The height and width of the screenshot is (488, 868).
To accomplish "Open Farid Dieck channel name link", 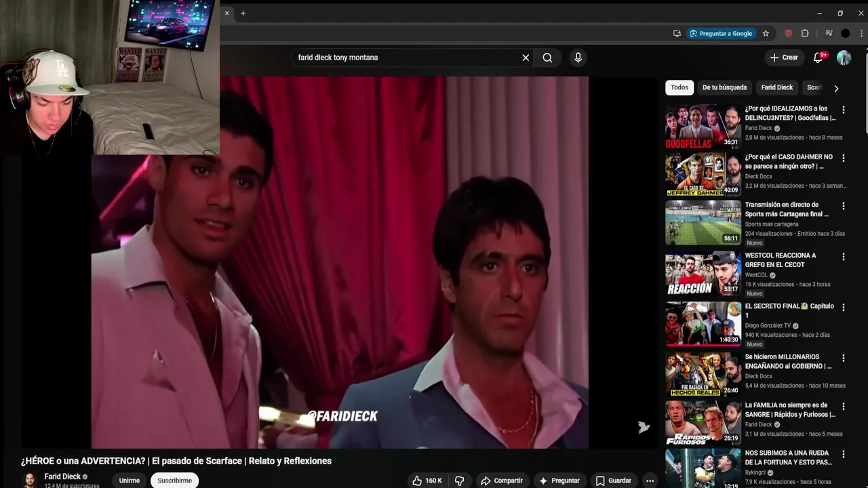I will tap(62, 476).
